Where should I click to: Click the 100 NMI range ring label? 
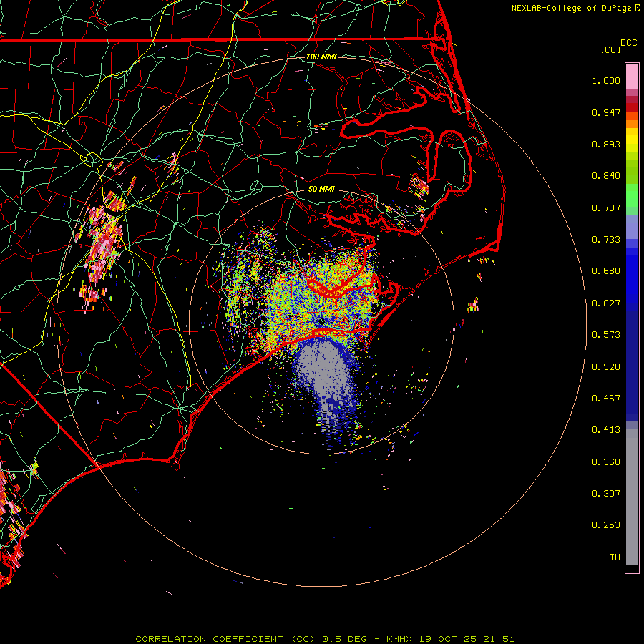pyautogui.click(x=321, y=57)
